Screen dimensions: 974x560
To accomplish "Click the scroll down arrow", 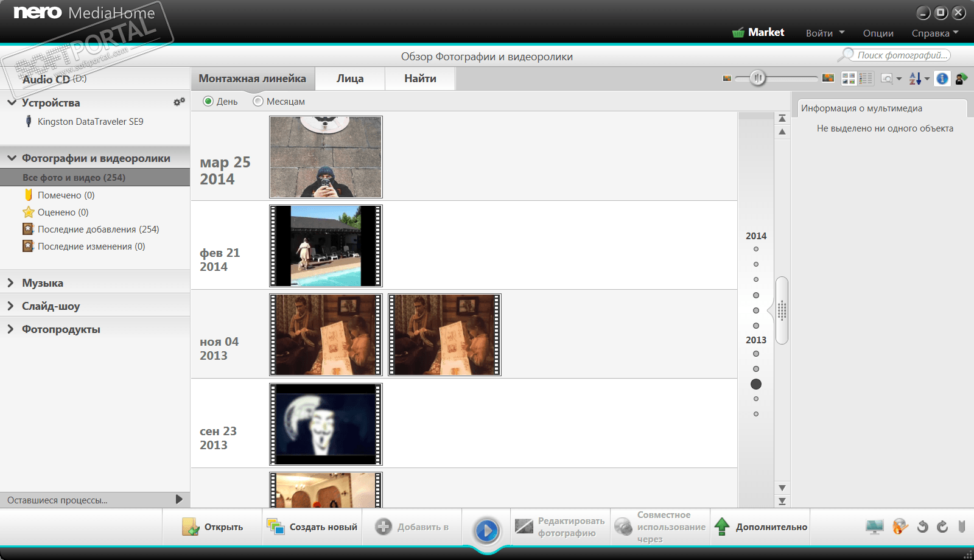I will pos(782,488).
